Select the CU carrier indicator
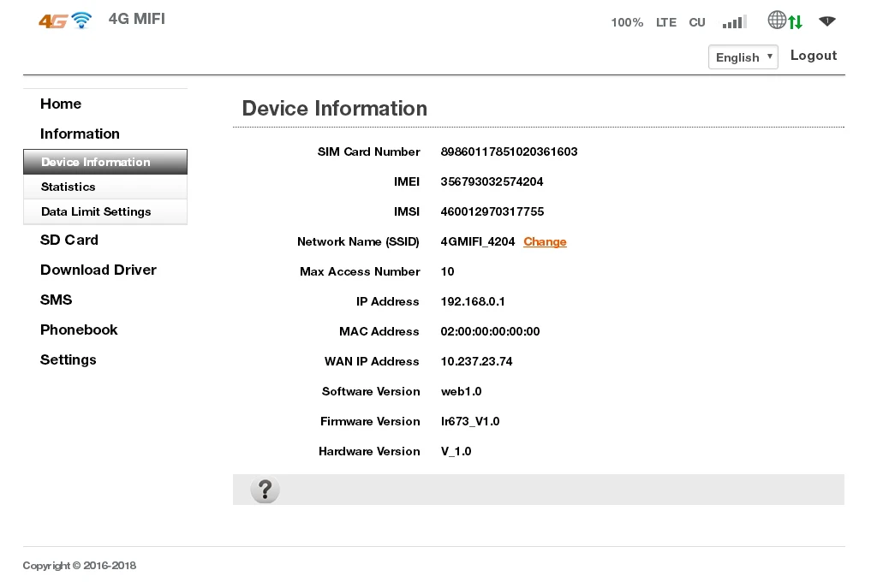 [696, 22]
